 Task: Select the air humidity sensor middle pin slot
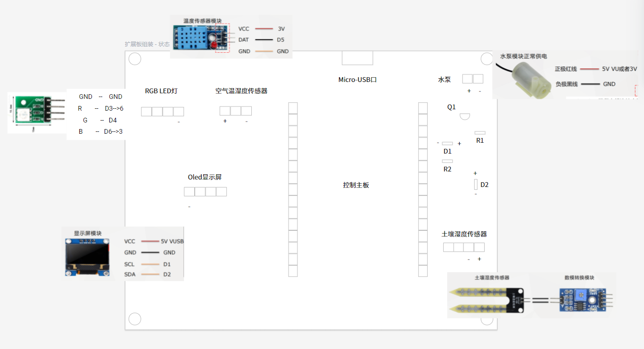[236, 111]
